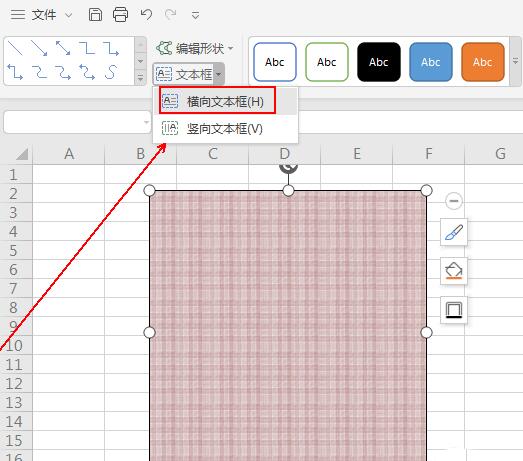Click the Print icon
The height and width of the screenshot is (461, 523).
click(120, 15)
